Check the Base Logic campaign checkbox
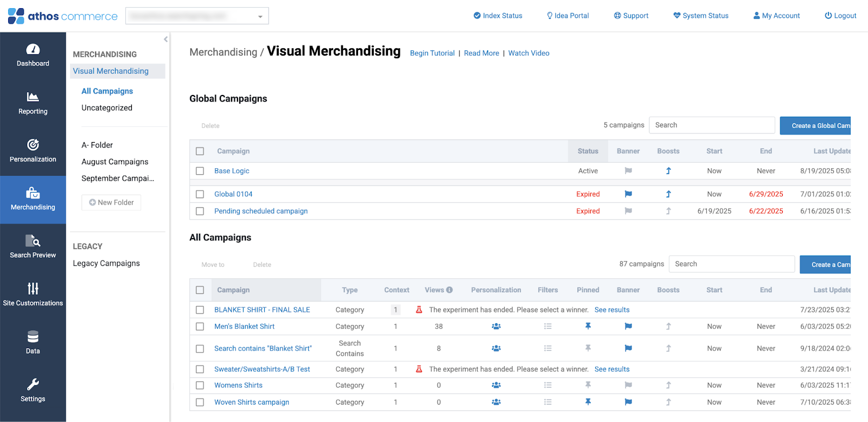 coord(200,171)
